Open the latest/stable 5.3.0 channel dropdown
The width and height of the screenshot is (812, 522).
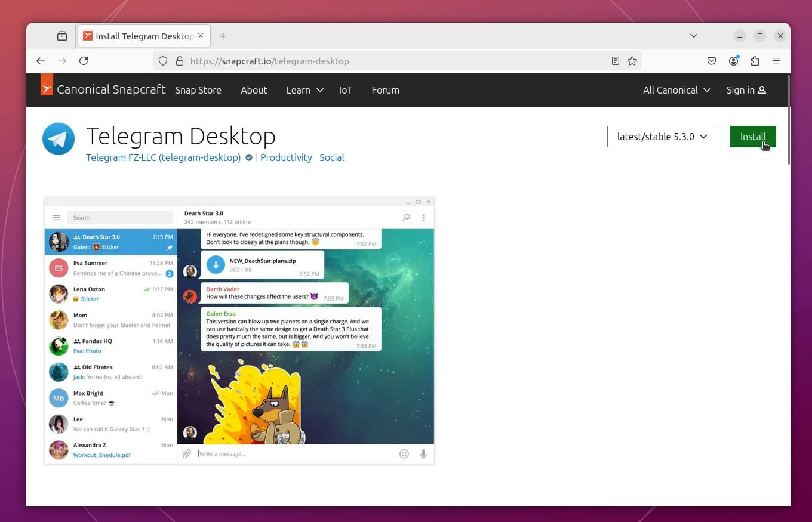(663, 137)
